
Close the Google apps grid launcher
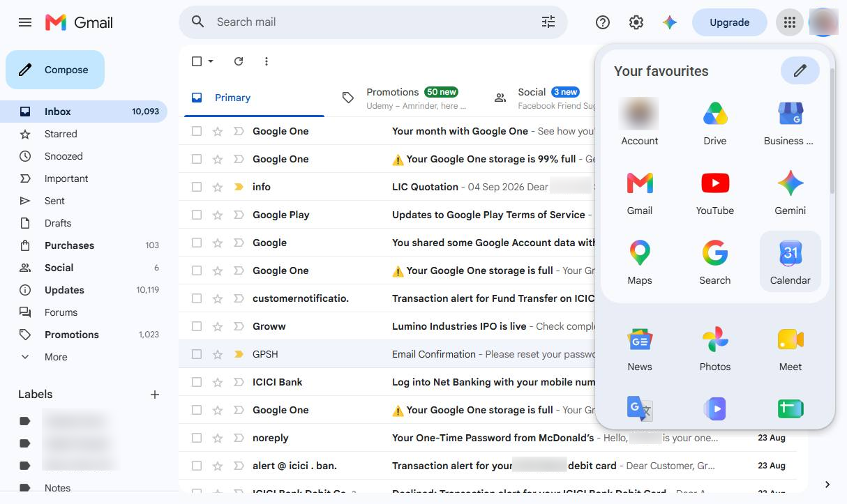pos(789,22)
